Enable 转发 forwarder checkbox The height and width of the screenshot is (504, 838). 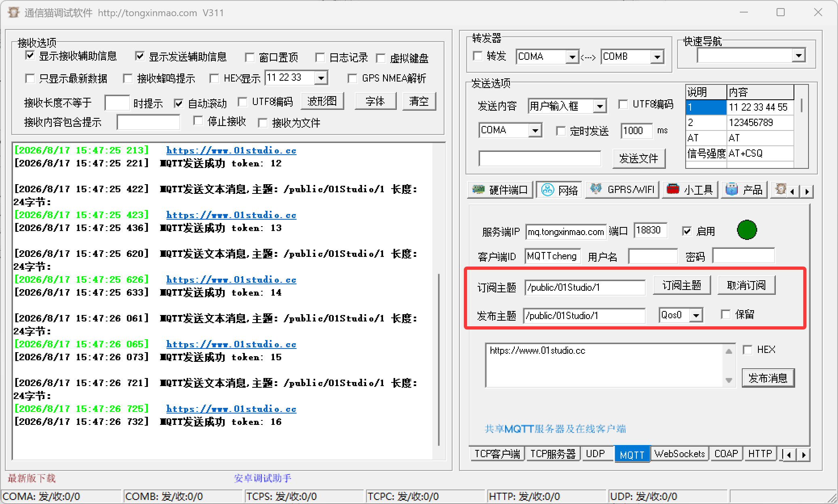478,56
